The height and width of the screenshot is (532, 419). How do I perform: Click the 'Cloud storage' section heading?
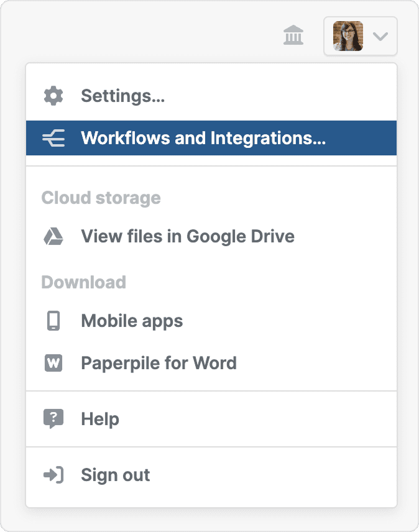point(101,198)
